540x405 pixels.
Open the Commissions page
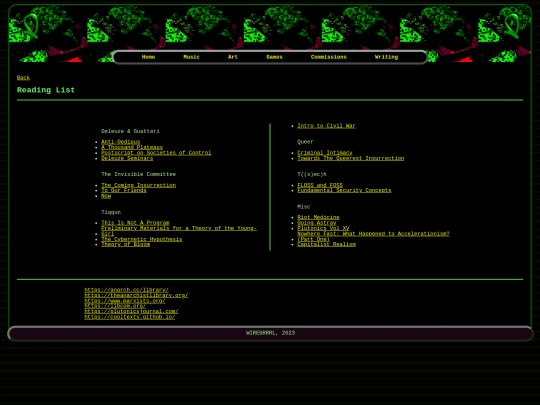tap(329, 57)
